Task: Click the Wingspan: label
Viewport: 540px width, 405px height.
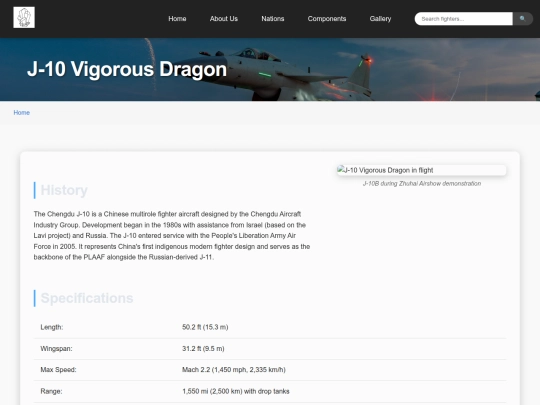Action: (56, 349)
